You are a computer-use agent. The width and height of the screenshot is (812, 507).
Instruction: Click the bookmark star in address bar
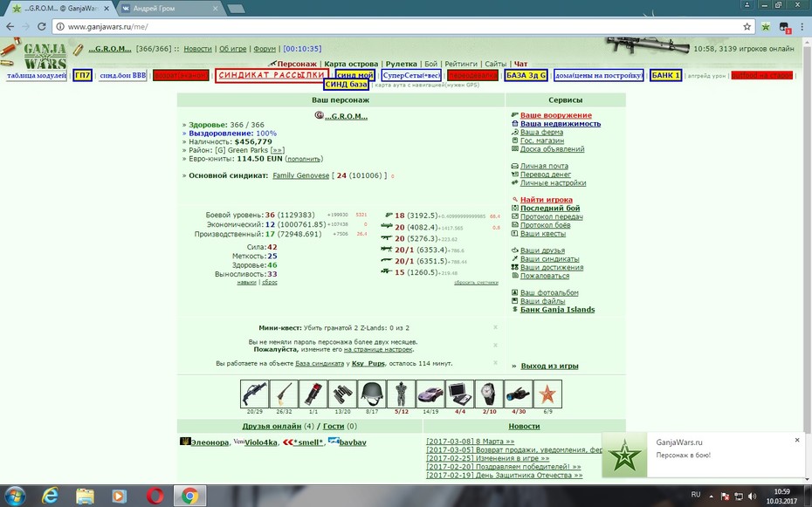(747, 26)
